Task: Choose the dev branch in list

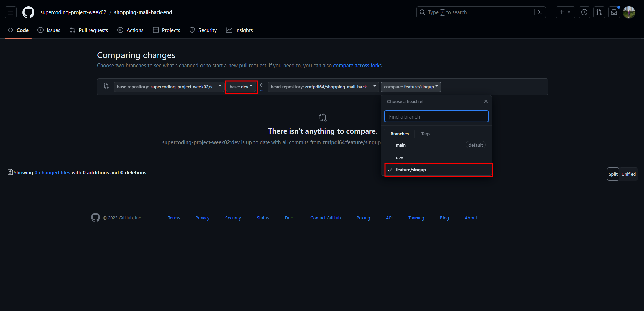Action: 436,157
